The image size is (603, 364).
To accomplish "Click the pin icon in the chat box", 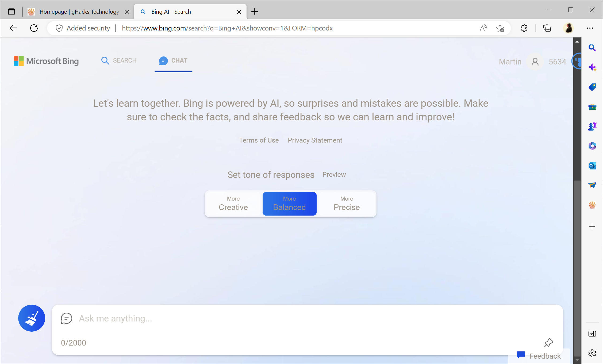I will coord(548,343).
